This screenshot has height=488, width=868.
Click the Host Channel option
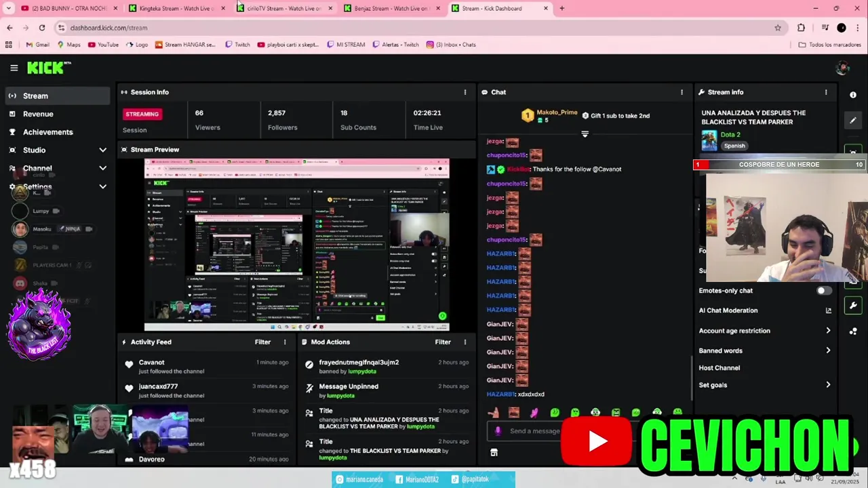coord(719,368)
